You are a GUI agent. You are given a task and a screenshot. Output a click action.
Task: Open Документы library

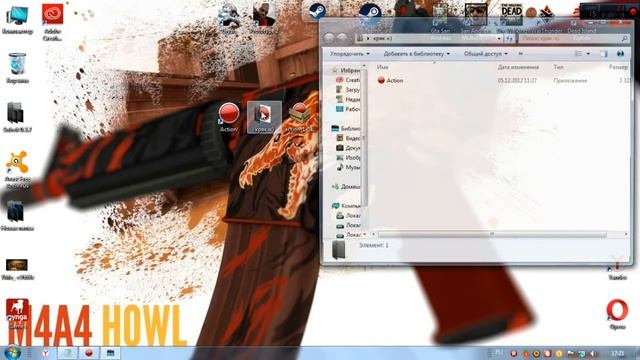[348, 148]
